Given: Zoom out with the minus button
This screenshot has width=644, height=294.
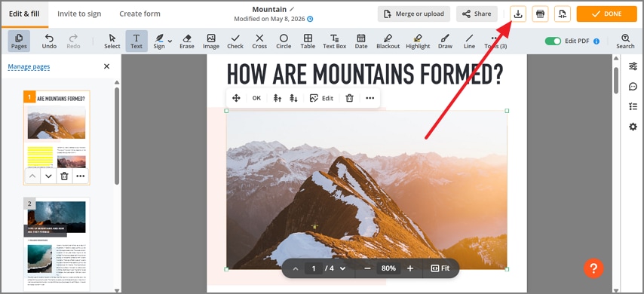Looking at the screenshot, I should (367, 268).
